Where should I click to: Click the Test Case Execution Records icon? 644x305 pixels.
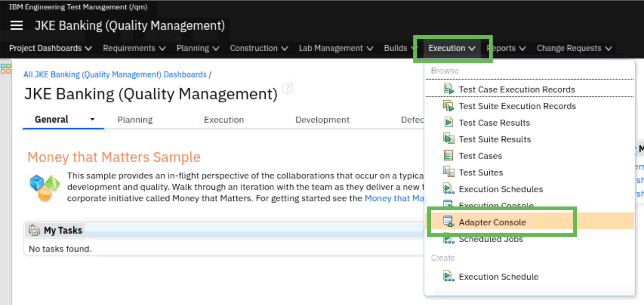(x=448, y=89)
